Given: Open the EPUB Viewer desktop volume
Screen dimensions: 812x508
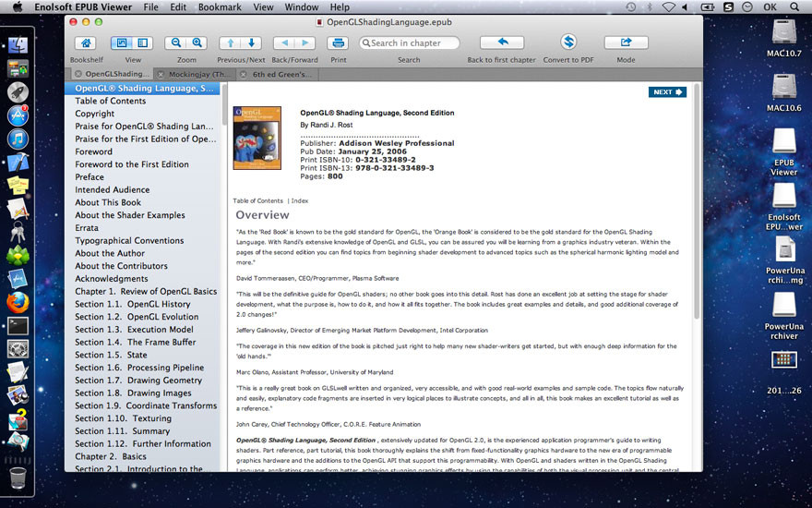Looking at the screenshot, I should tap(784, 151).
